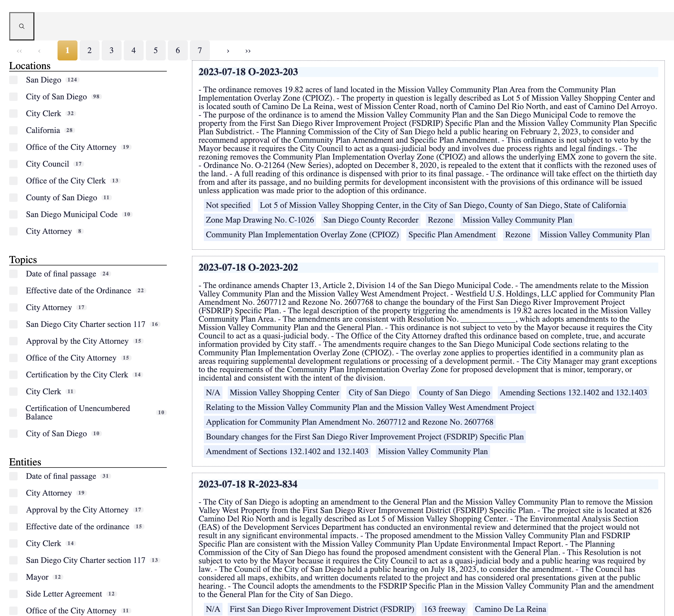Click the 163 freeway tag
Screen dimensions: 674x616
click(x=444, y=609)
